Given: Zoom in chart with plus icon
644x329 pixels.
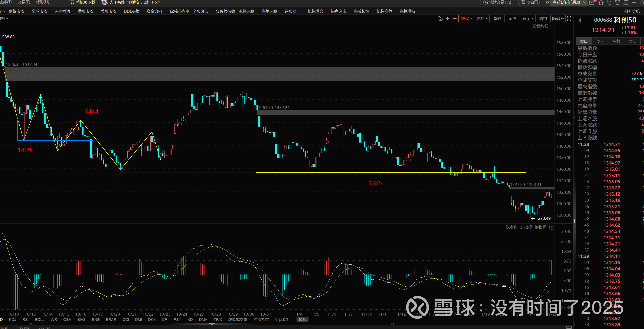Looking at the screenshot, I should pyautogui.click(x=448, y=19).
